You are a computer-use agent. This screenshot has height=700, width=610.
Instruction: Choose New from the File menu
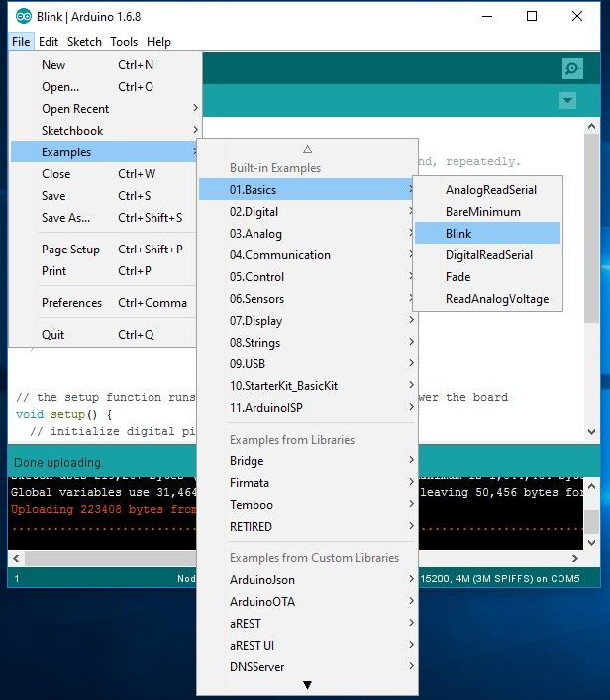104,65
